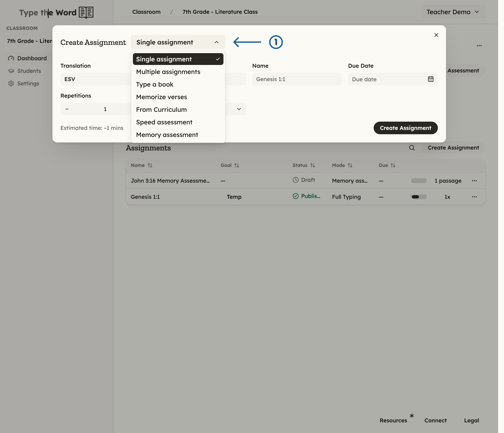504x433 pixels.
Task: Sort assignments by Due column
Action: (387, 165)
